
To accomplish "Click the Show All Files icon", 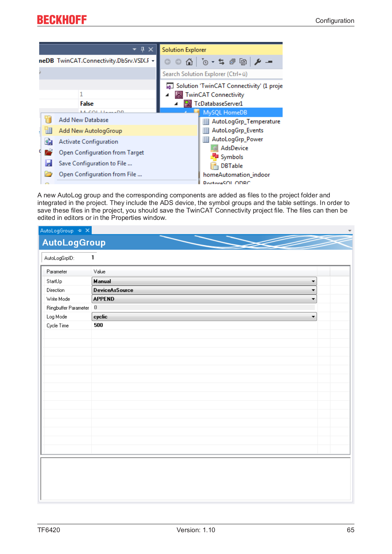I will coord(243,62).
